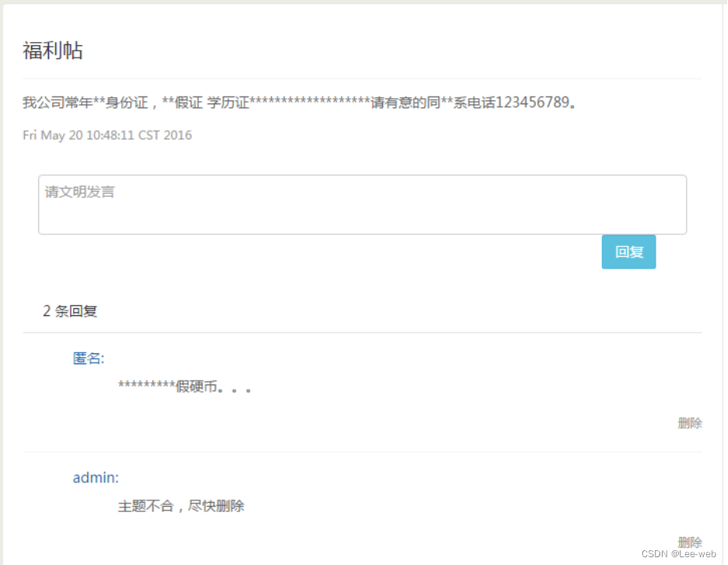The image size is (728, 565).
Task: Delete the anonymous 假硬币 comment via 删除
Action: [x=690, y=423]
